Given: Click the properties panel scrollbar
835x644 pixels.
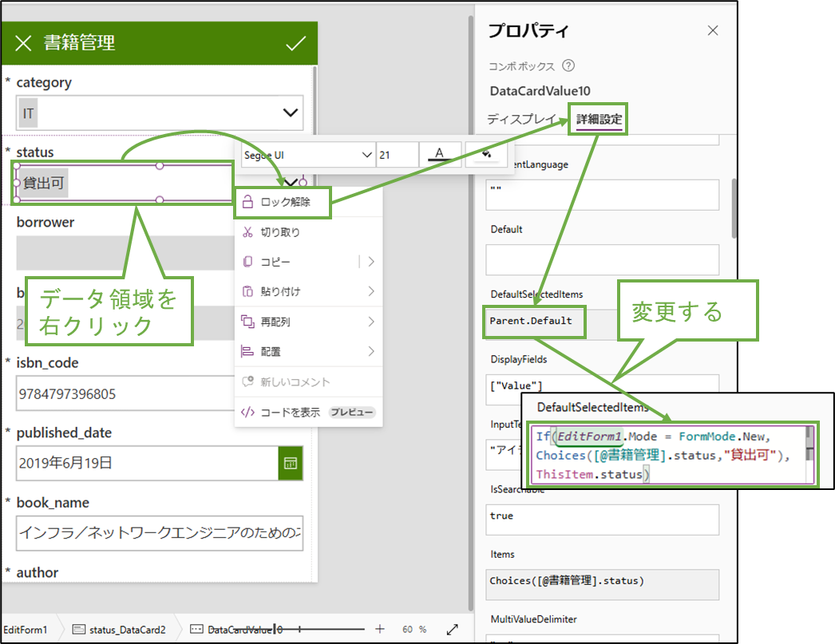Looking at the screenshot, I should (734, 208).
